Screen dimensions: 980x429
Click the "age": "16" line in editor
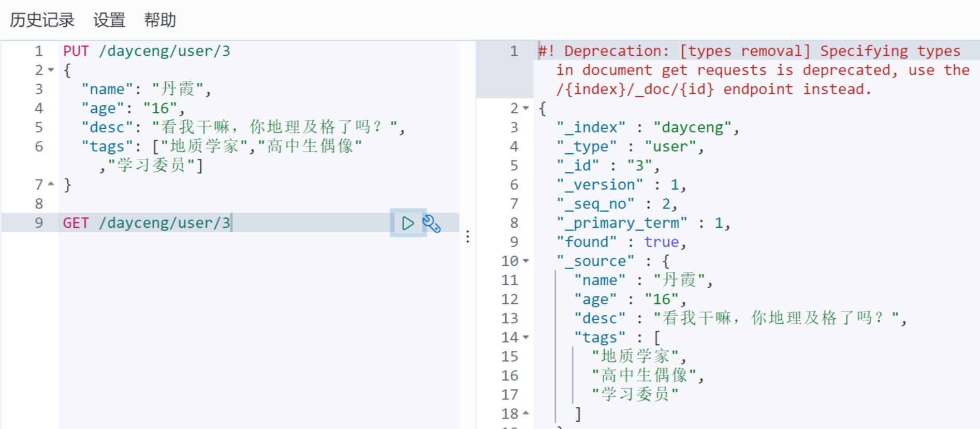133,108
